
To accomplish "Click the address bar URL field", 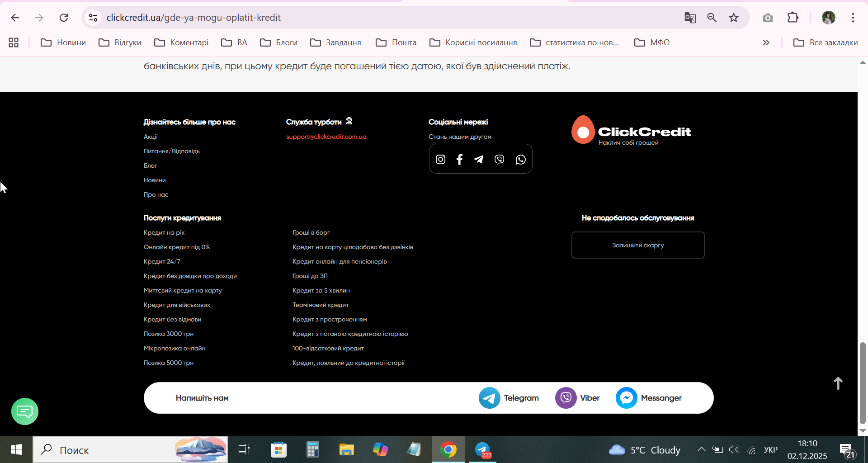I will (389, 18).
